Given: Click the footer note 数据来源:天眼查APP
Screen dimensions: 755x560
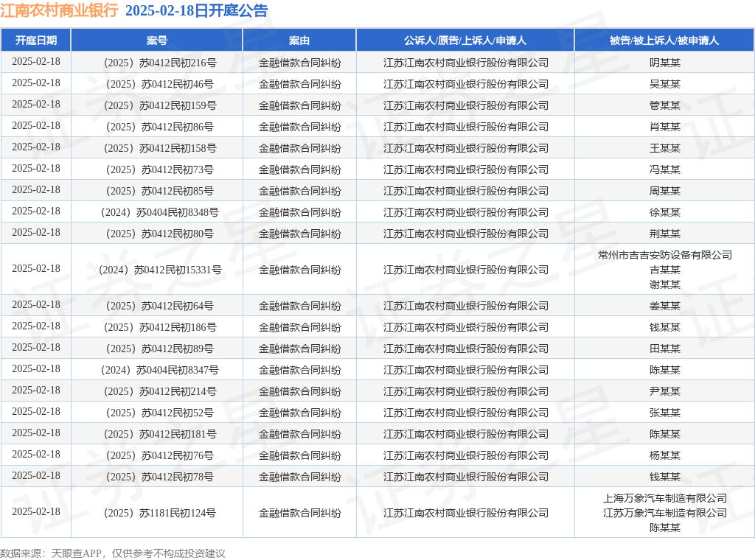Looking at the screenshot, I should point(51,553).
